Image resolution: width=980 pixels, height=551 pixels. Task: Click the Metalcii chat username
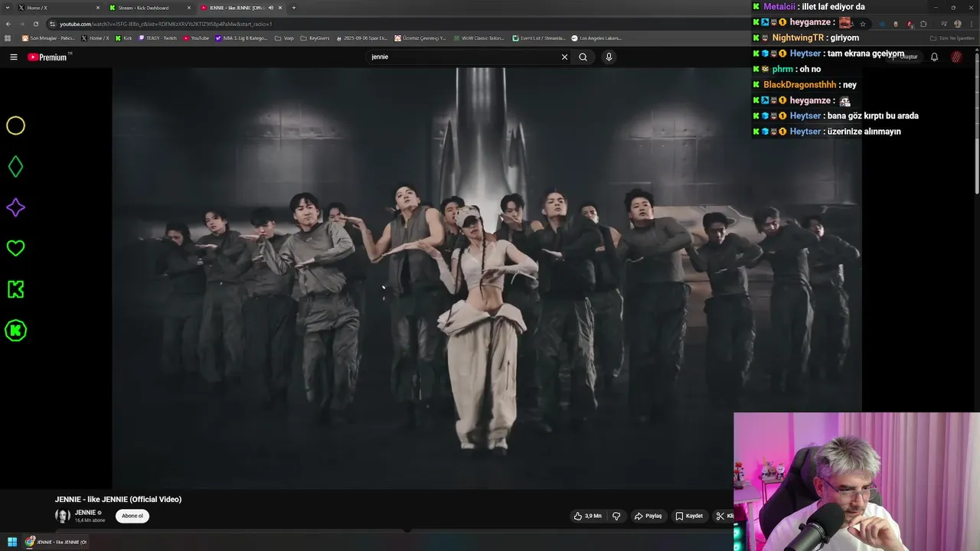point(780,7)
